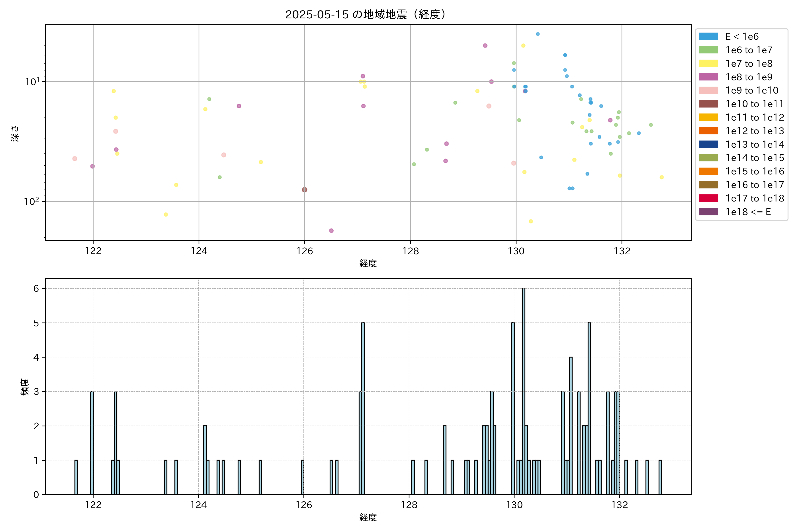Click the 10² tick label on depth axis
Screen dimensions: 798x532
pos(31,201)
